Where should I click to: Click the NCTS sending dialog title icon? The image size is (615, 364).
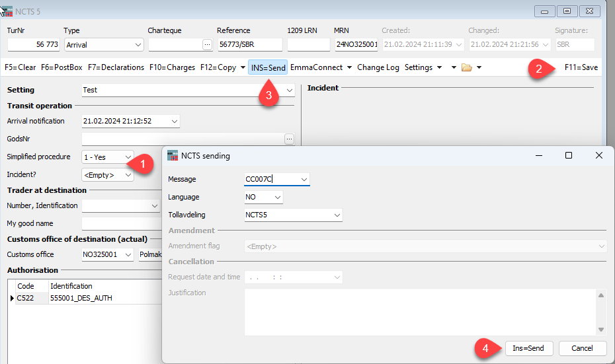(173, 156)
